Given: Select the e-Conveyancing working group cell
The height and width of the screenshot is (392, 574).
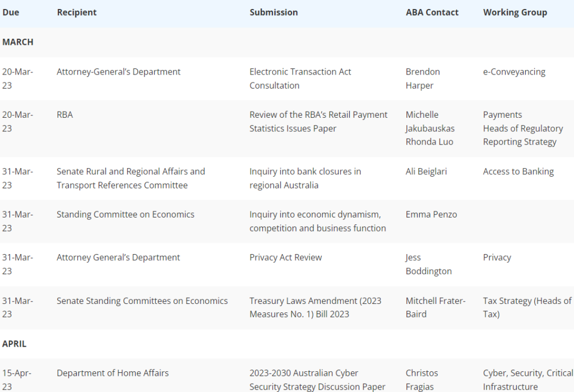Looking at the screenshot, I should pos(514,72).
